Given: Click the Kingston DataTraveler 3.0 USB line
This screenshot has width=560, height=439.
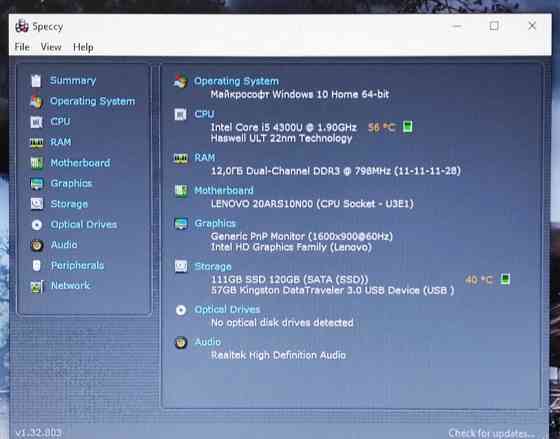Looking at the screenshot, I should 332,290.
